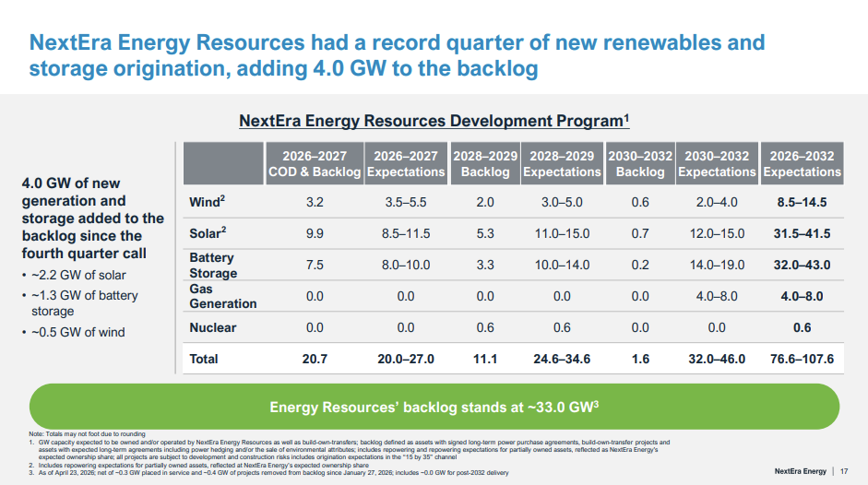Viewport: 868px width, 485px height.
Task: Select the Total row label
Action: pos(204,358)
